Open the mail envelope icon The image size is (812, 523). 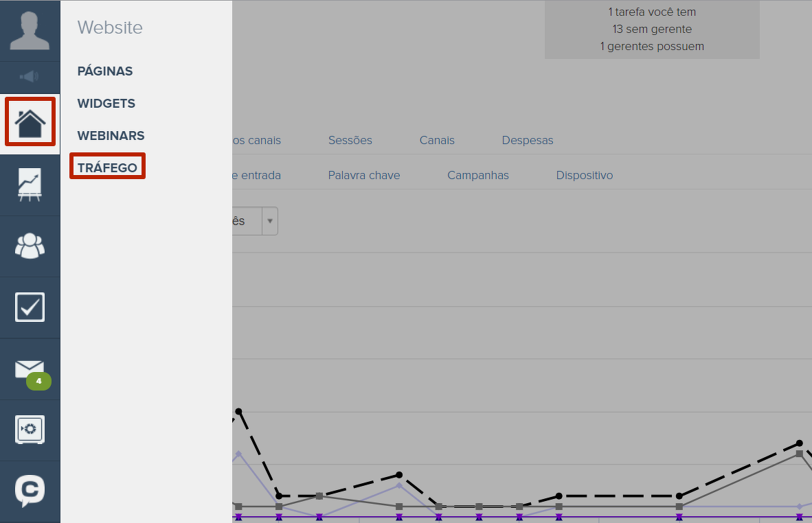point(30,369)
